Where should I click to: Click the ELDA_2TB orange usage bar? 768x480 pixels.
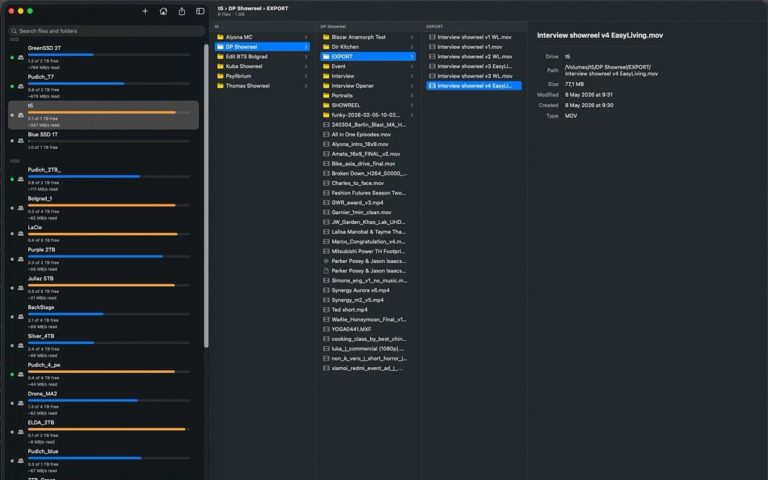109,430
